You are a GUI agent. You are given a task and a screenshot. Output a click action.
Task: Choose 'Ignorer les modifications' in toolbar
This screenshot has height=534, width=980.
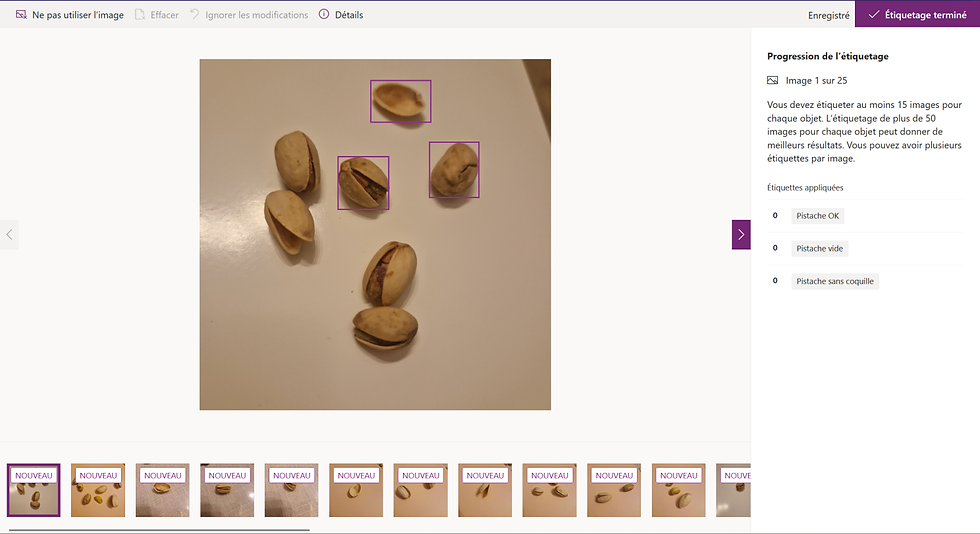257,14
